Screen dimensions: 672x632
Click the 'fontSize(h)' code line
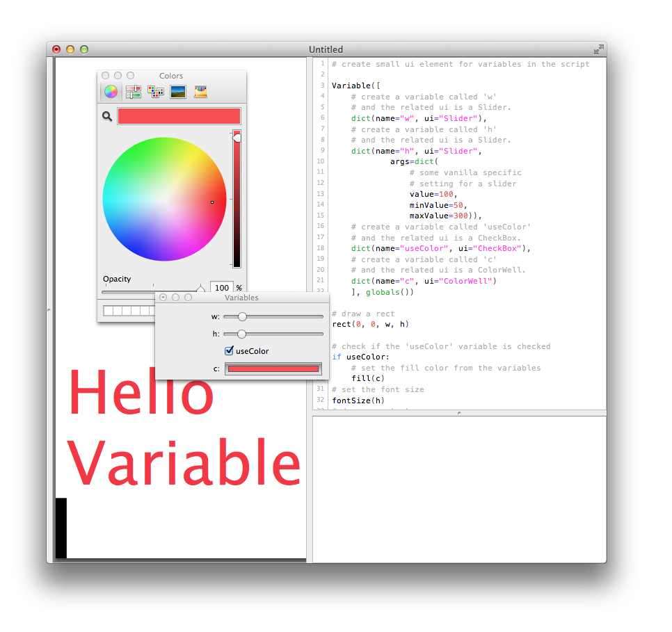(358, 400)
